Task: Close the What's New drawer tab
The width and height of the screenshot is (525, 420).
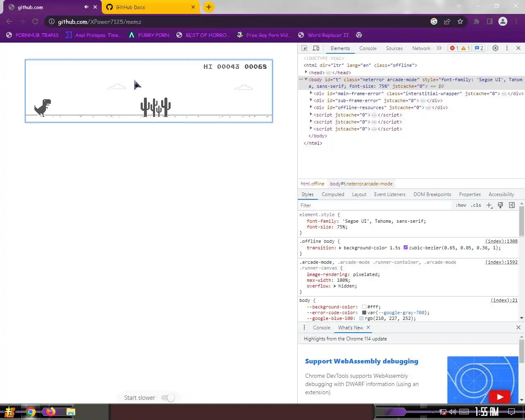Action: (368, 327)
